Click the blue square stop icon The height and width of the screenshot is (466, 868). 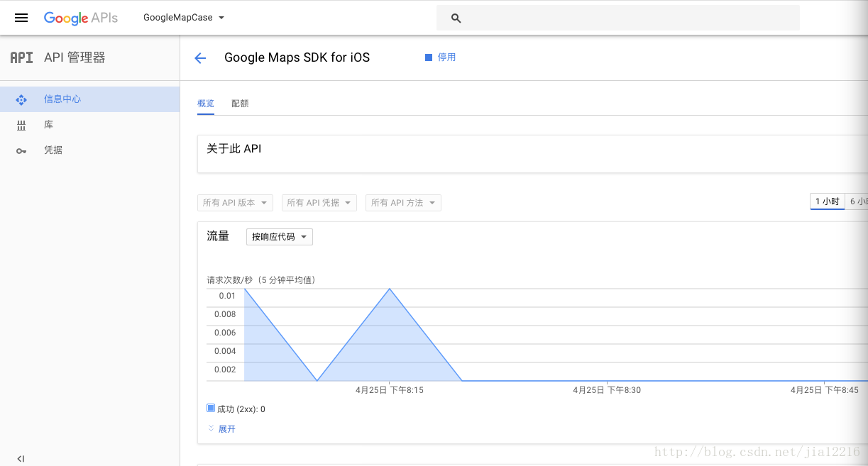[429, 57]
